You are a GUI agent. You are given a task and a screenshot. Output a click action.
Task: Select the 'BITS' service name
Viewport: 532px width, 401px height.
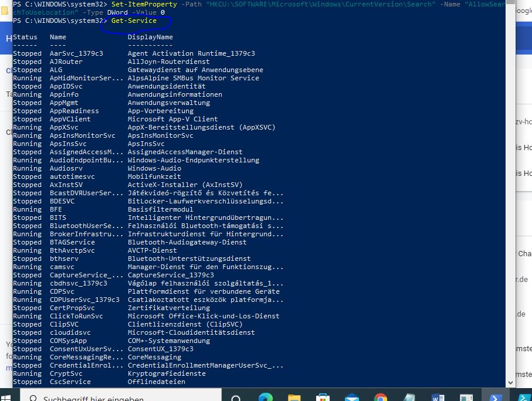[x=58, y=218]
